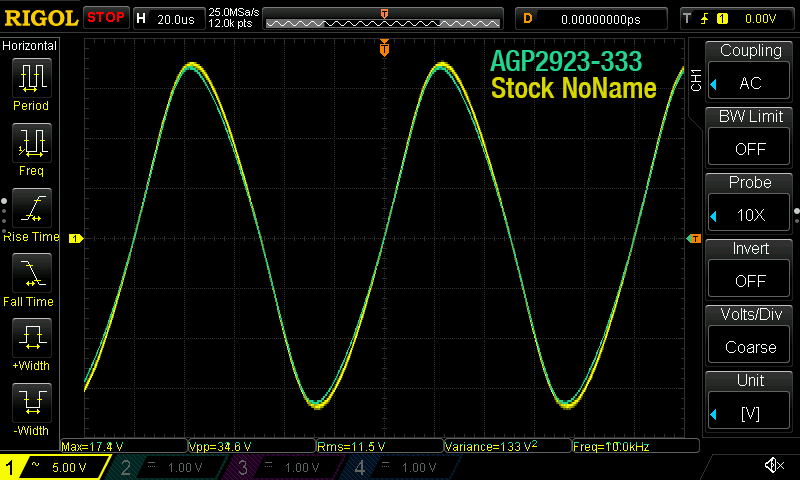Select the Freq measurement icon
Screen dimensions: 800x480
31,143
